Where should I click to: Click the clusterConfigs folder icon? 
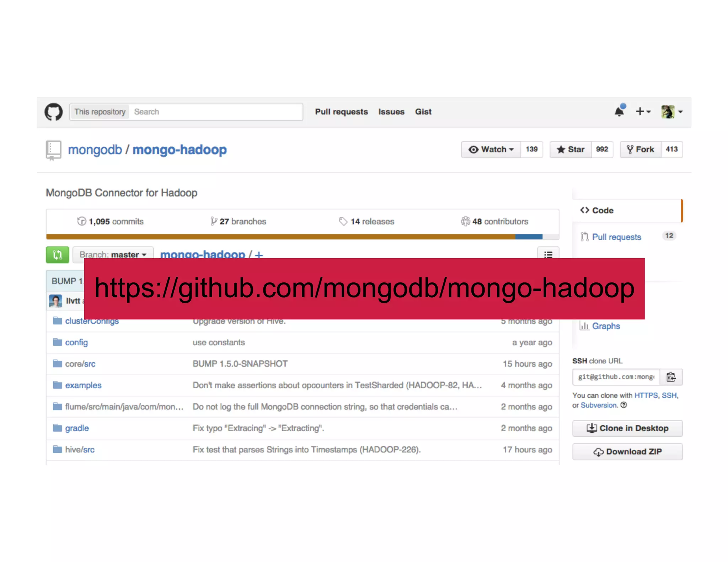point(57,321)
